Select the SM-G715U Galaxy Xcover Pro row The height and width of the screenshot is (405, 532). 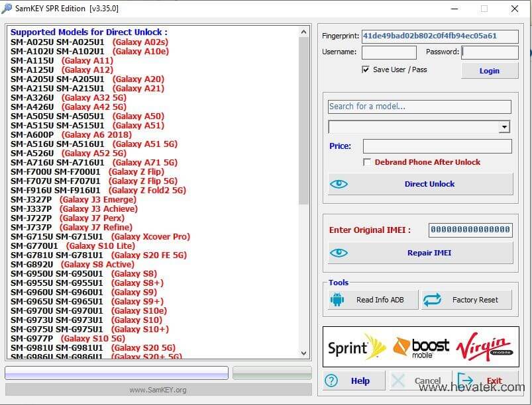click(x=101, y=236)
